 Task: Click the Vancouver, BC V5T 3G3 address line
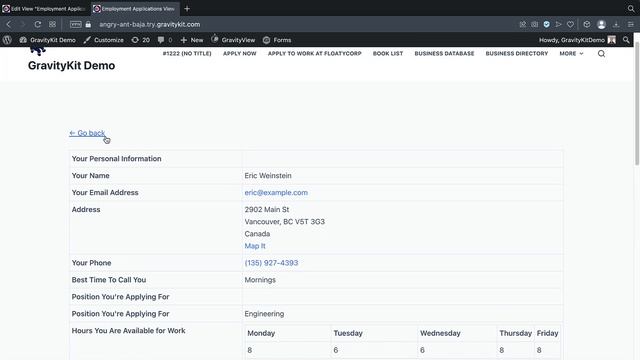pos(284,222)
